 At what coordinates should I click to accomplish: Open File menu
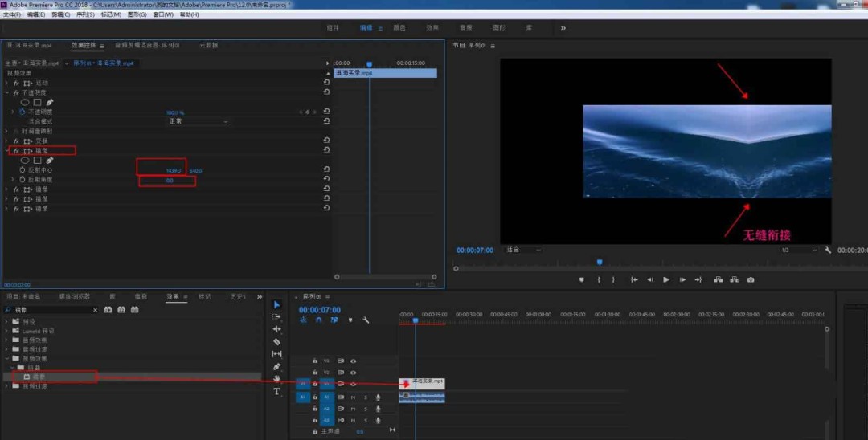(11, 14)
